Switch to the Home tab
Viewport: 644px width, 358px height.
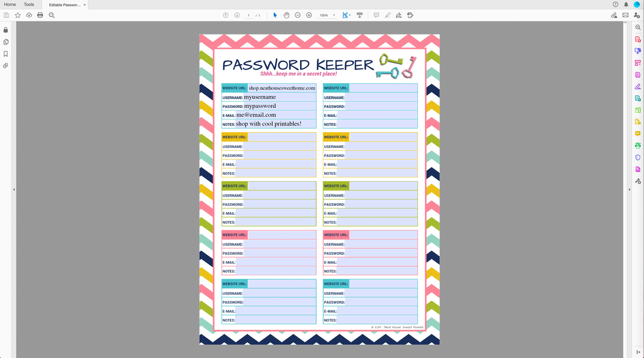pos(10,4)
